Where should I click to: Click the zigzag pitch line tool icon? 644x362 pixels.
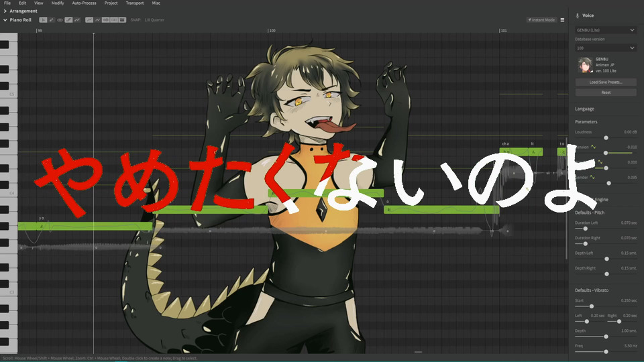(77, 19)
